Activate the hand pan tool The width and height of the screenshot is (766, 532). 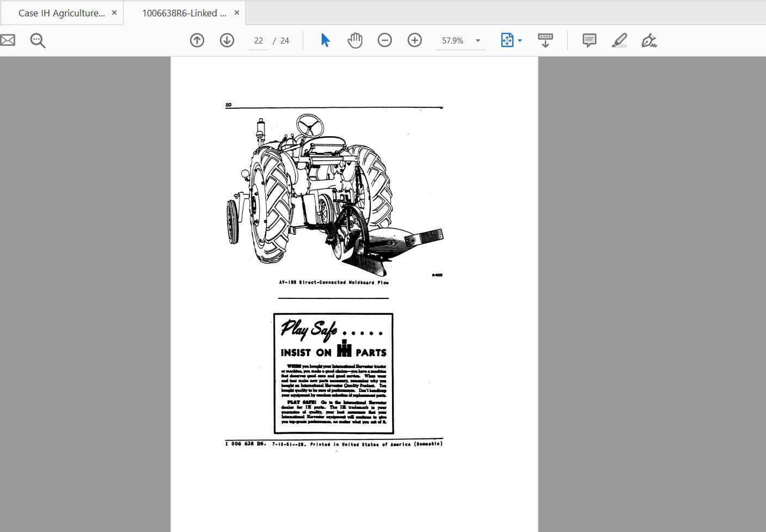(x=355, y=40)
